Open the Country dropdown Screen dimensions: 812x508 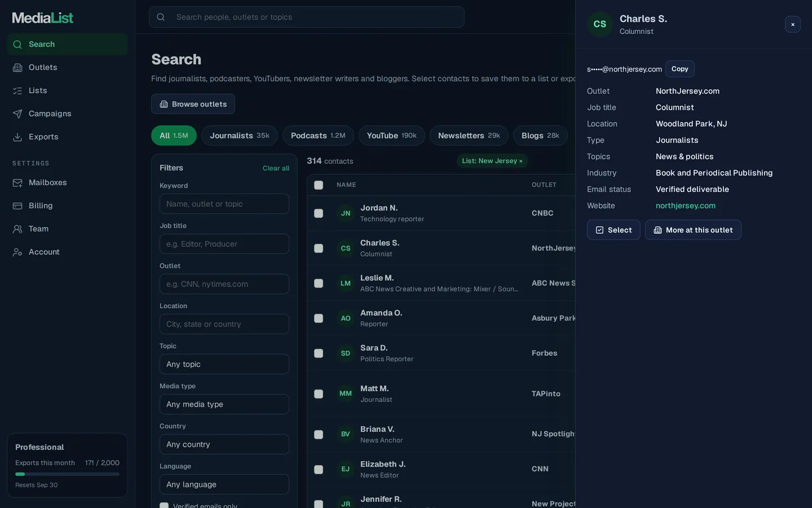tap(224, 444)
